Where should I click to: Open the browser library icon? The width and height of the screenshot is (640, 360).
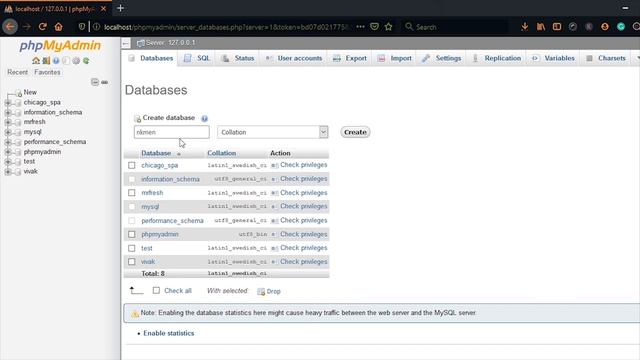click(541, 27)
